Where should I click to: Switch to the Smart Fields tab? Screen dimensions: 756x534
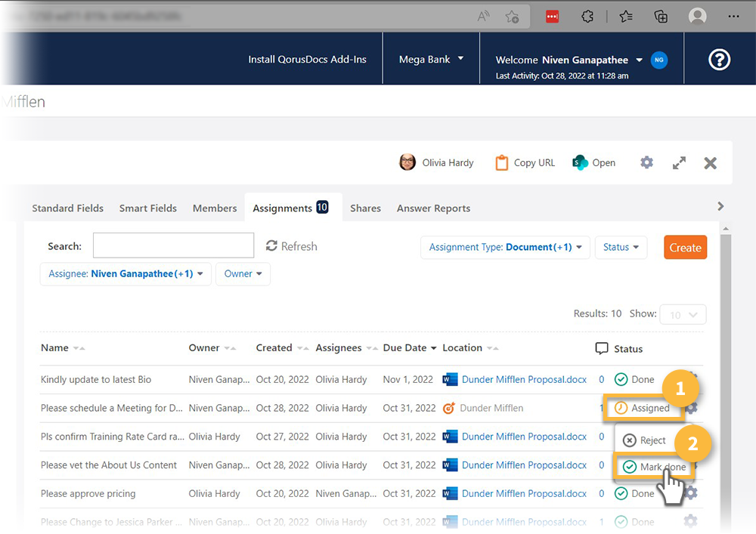pyautogui.click(x=147, y=208)
